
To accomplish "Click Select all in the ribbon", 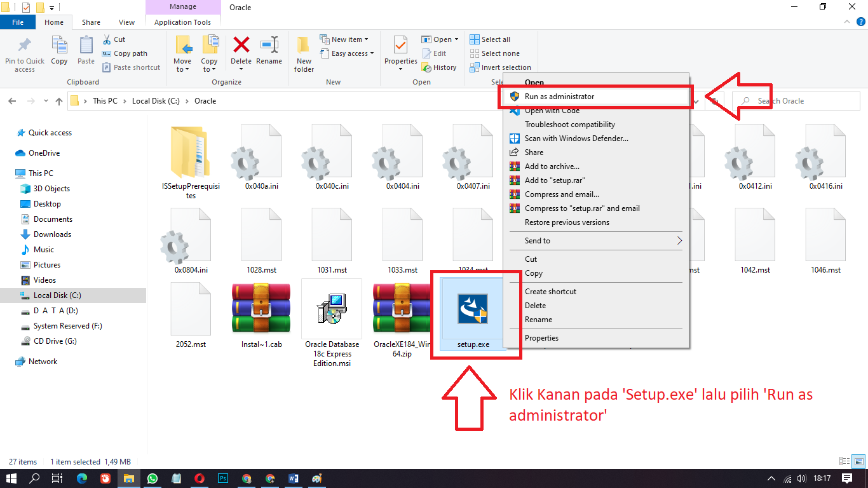I will (490, 39).
